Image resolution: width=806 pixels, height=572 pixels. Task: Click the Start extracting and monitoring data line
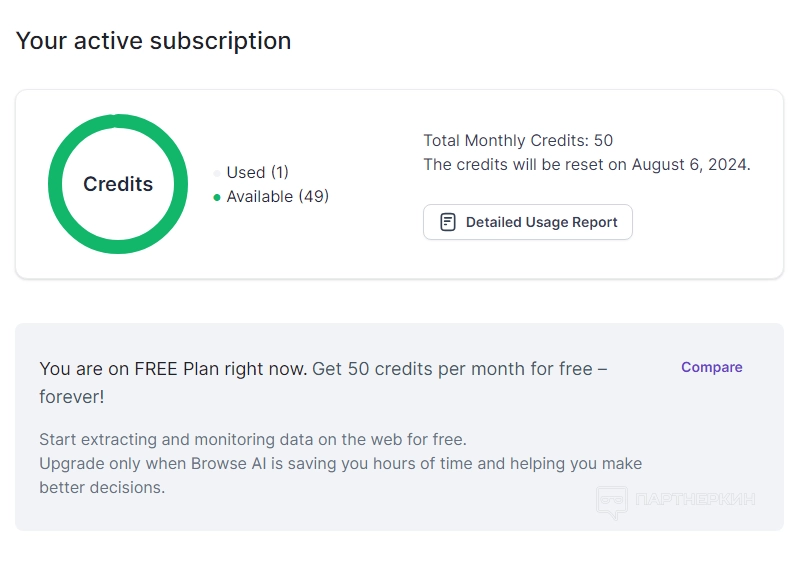pos(253,439)
